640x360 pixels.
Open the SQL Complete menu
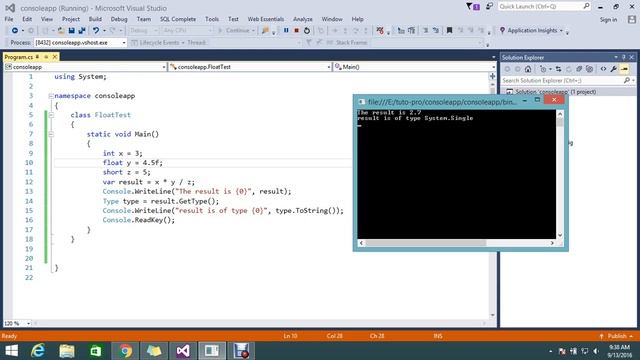click(178, 19)
